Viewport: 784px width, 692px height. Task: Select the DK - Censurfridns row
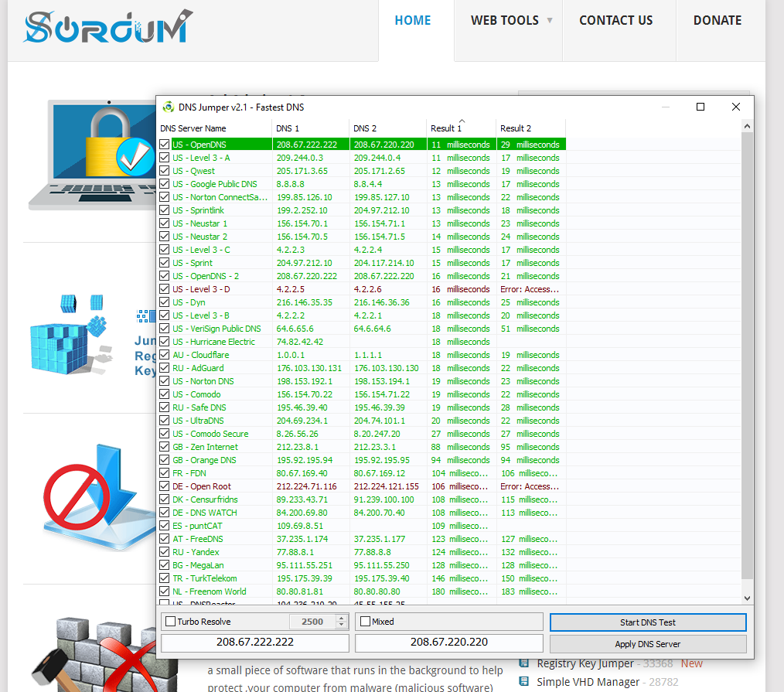363,499
